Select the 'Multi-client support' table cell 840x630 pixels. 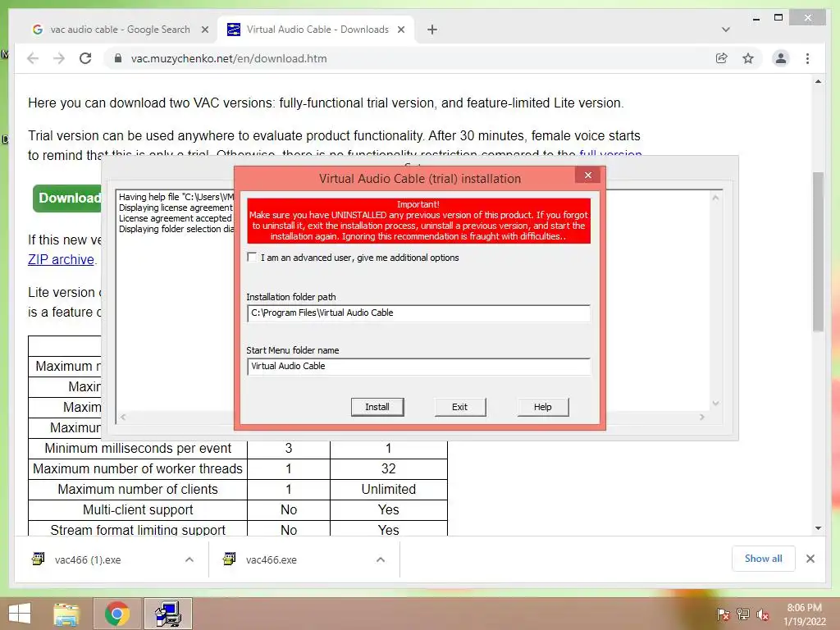tap(138, 509)
